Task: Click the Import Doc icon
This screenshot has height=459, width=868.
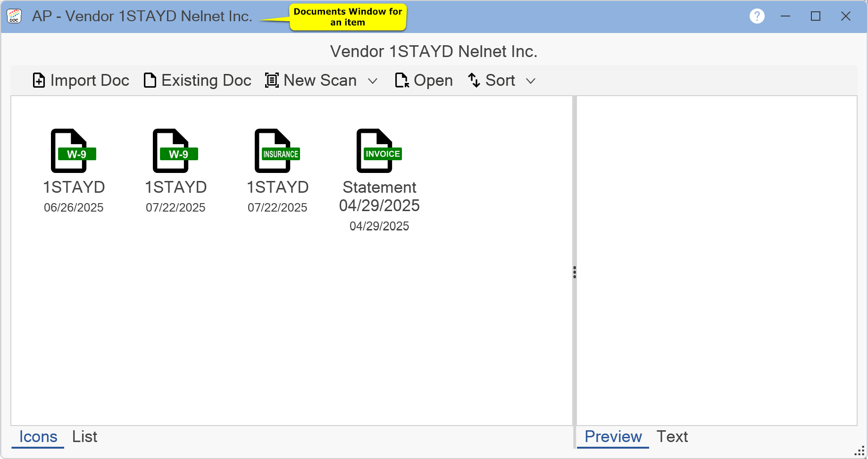Action: click(x=39, y=81)
